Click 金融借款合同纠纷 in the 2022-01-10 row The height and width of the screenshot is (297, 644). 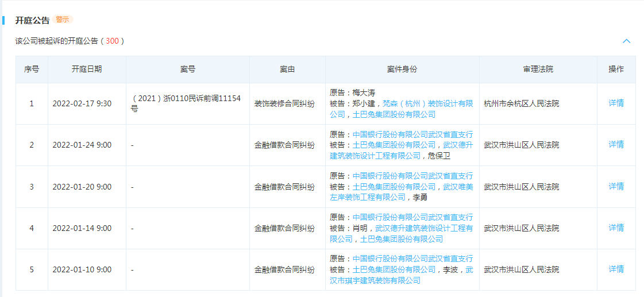[x=284, y=270]
